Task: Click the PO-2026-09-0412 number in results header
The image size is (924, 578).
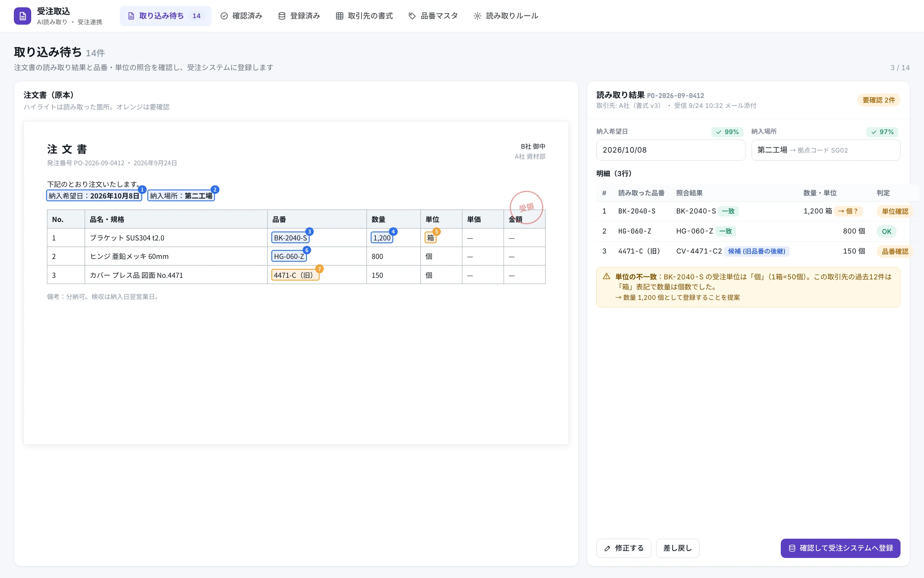Action: point(675,96)
